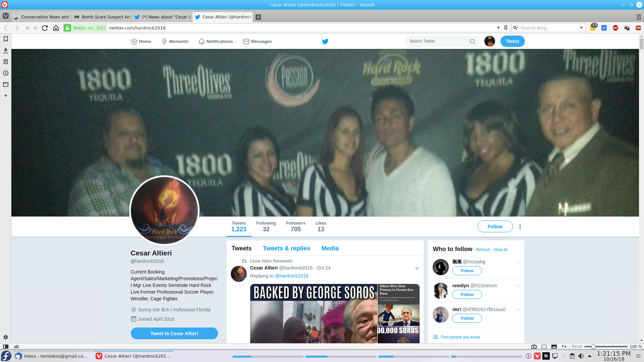The image size is (644, 362).
Task: Click the blue checkmark extension icon
Action: [x=604, y=28]
